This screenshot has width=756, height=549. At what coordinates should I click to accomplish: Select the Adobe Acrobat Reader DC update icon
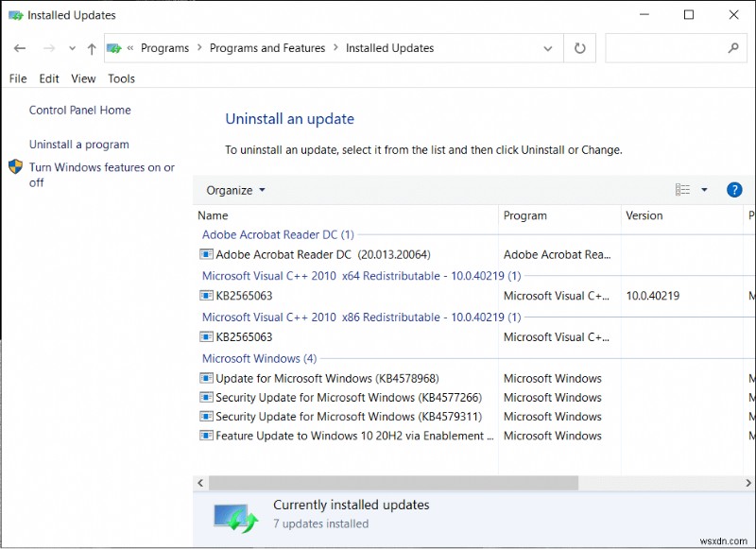point(205,253)
